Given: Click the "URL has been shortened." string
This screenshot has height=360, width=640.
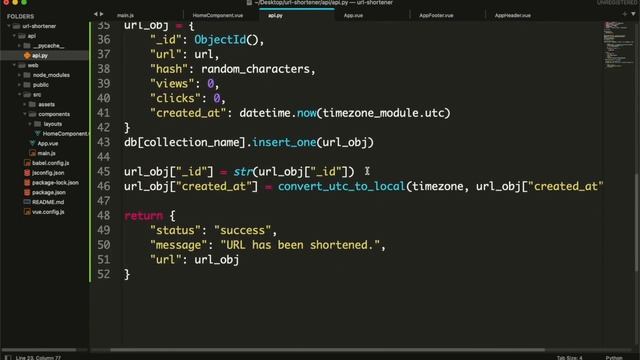Looking at the screenshot, I should point(300,245).
